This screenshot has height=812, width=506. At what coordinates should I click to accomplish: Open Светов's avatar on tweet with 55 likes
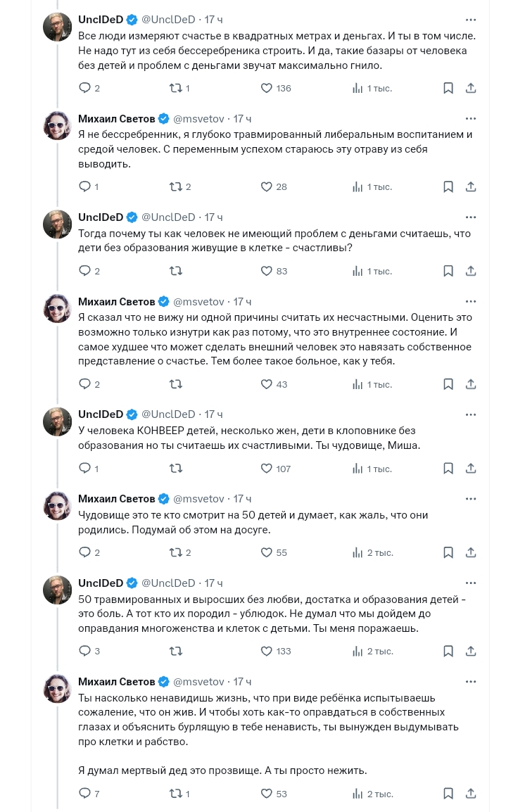(x=57, y=506)
